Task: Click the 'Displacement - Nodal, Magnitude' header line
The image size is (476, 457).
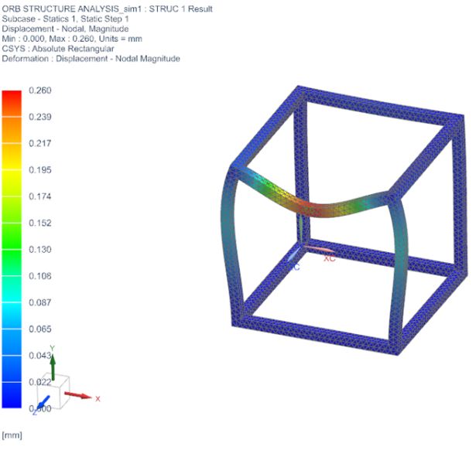Action: tap(65, 29)
